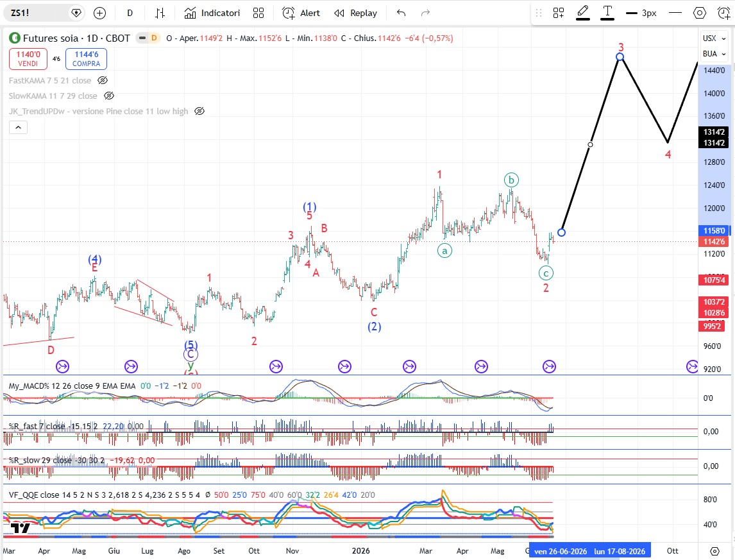Open time axis settings gear icon
Screen dimensions: 735x560
point(714,551)
